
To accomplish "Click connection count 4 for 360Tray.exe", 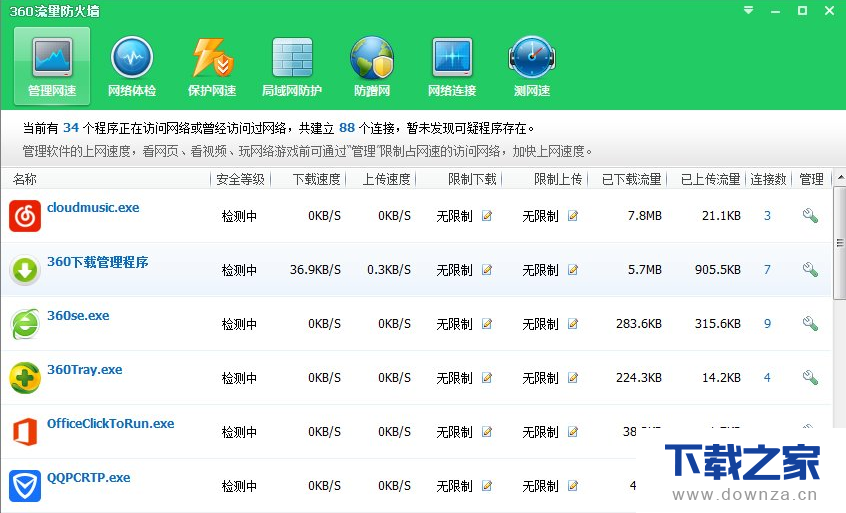I will coord(767,378).
